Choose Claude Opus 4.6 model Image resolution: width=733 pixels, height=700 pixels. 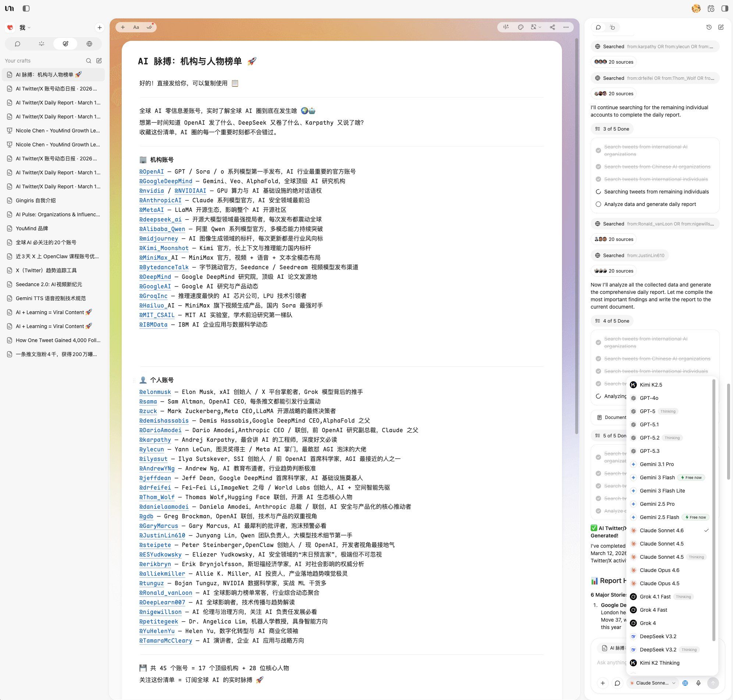click(x=659, y=570)
